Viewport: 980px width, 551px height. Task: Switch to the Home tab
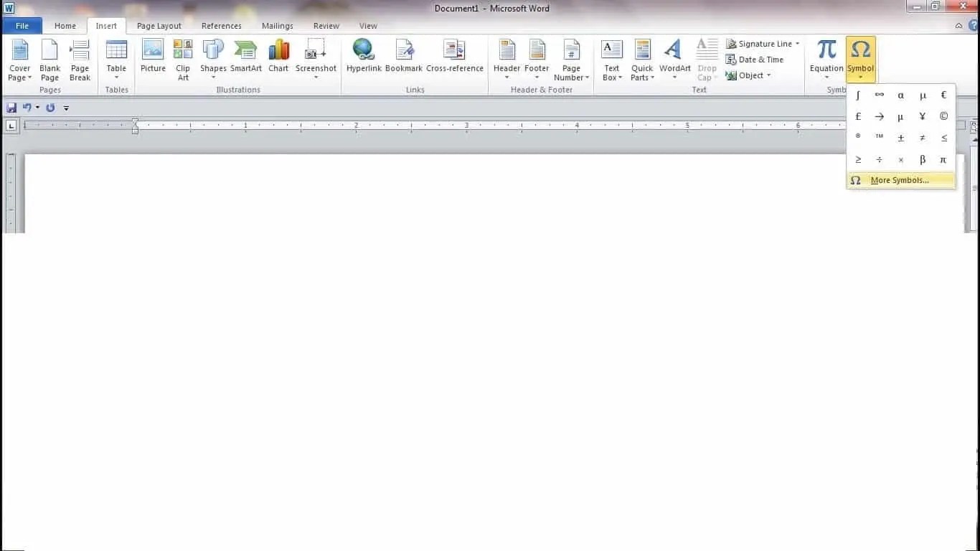click(65, 26)
